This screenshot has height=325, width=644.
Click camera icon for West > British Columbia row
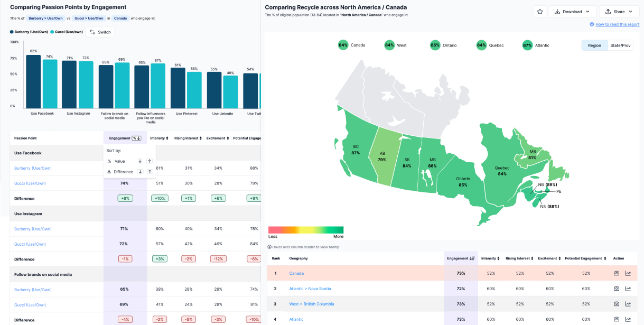coord(617,304)
